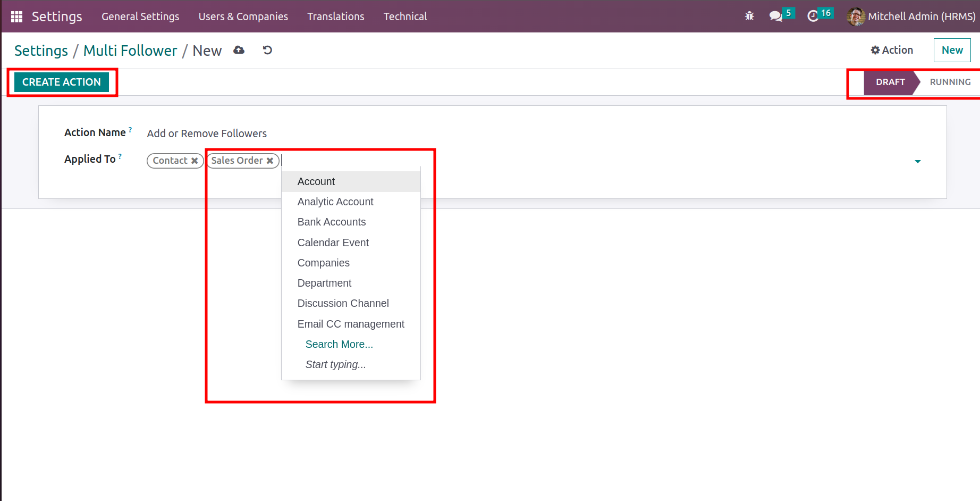Click Mitchell Admin avatar picture
980x501 pixels.
click(856, 16)
